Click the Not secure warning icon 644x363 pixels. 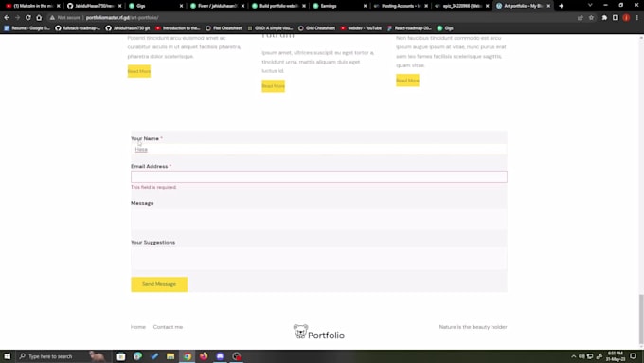coord(52,18)
